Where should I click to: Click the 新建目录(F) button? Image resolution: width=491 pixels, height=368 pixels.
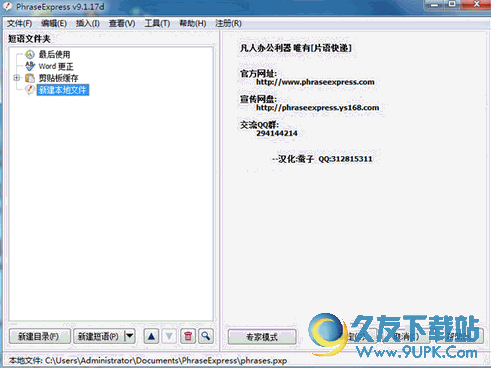point(40,336)
